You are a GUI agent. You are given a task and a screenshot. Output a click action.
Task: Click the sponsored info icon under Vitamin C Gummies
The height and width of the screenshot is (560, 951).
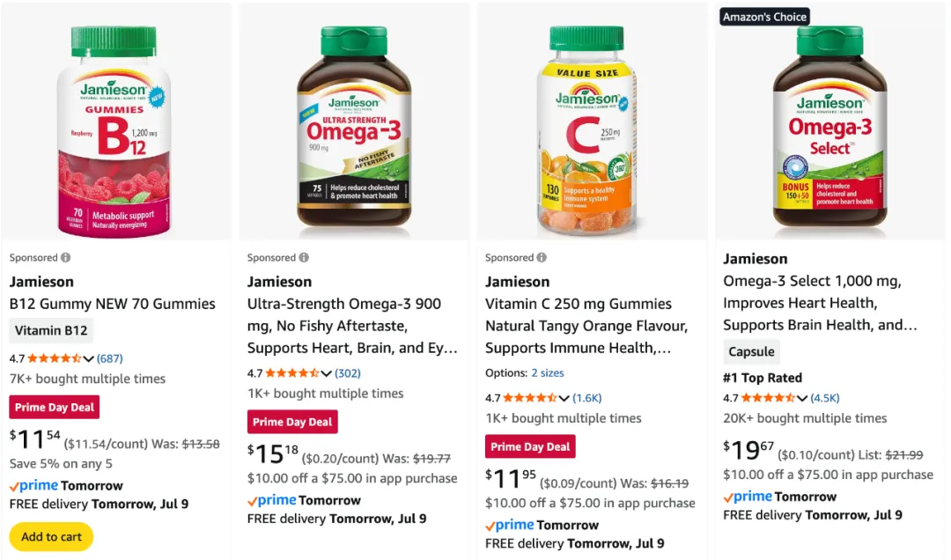coord(542,258)
